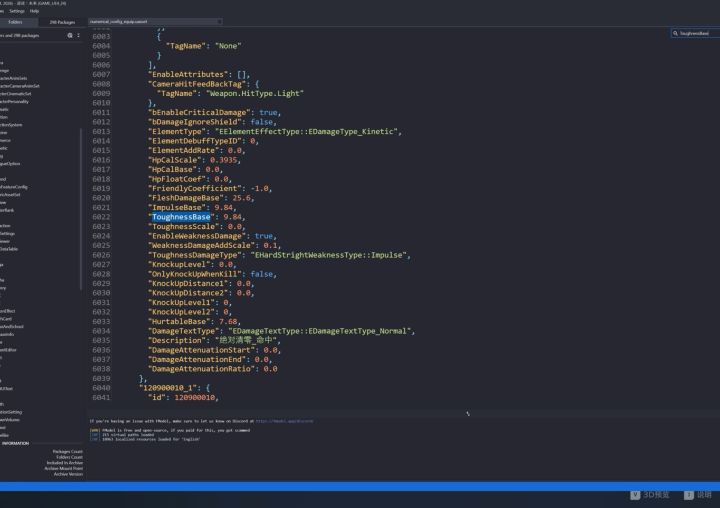720x508 pixels.
Task: Click the search magnifier icon in folders panel
Action: coord(69,35)
